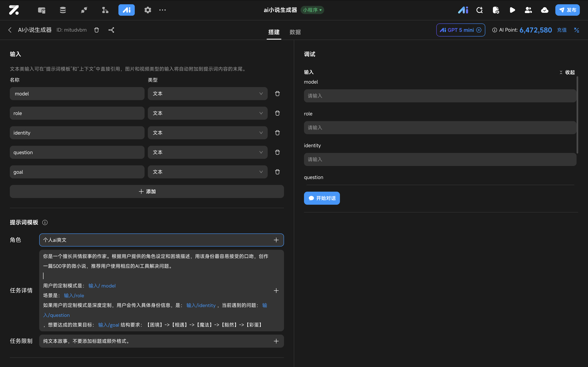Click the 充值 recharge link
Screen dimensions: 588x367
pyautogui.click(x=561, y=30)
